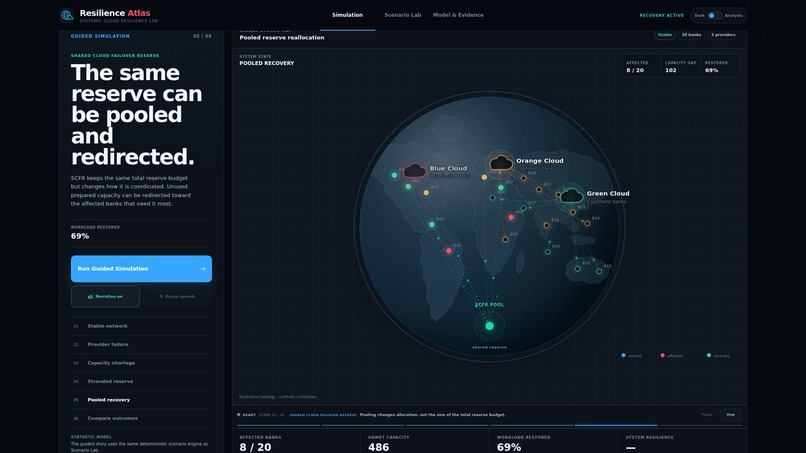Click the 20 banks badge
Viewport: 806px width, 453px height.
point(691,35)
